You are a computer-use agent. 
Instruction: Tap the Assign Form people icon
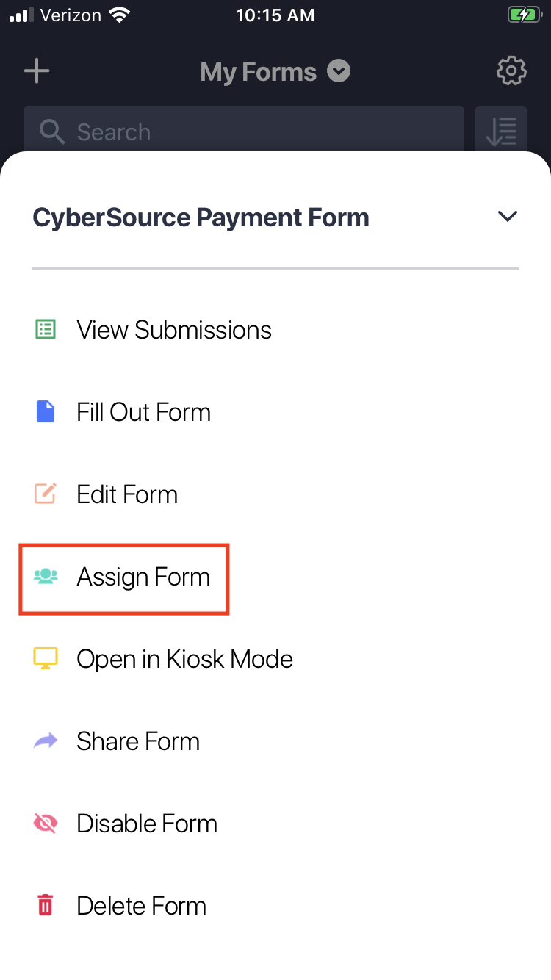(46, 577)
